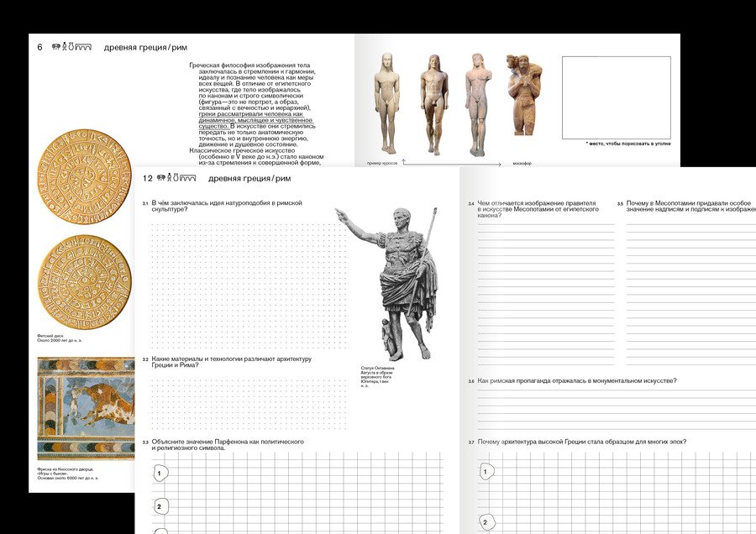Select the upper Phaistos disc image

pos(84,176)
